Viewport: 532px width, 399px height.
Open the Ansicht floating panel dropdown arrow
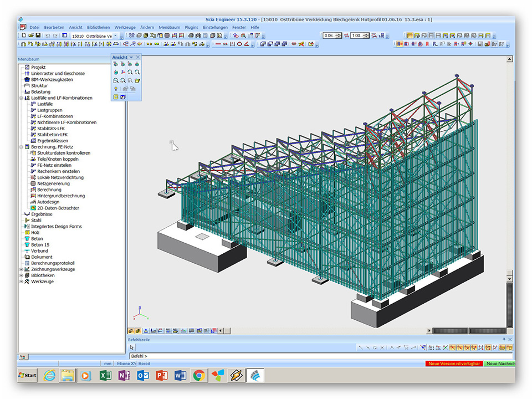pos(131,57)
